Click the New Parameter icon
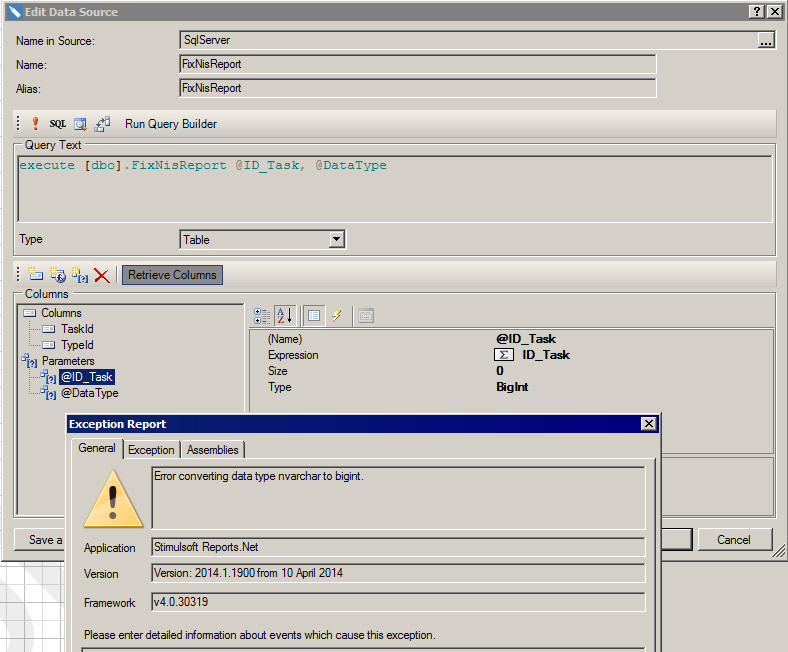Viewport: 788px width, 652px height. [80, 275]
